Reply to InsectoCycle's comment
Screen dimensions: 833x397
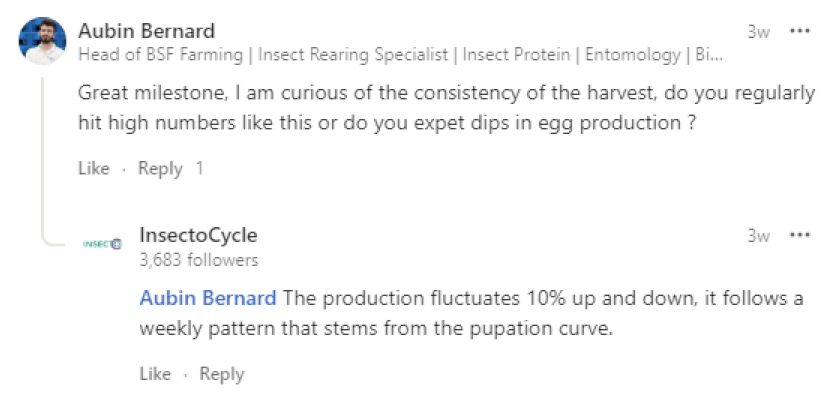[222, 374]
